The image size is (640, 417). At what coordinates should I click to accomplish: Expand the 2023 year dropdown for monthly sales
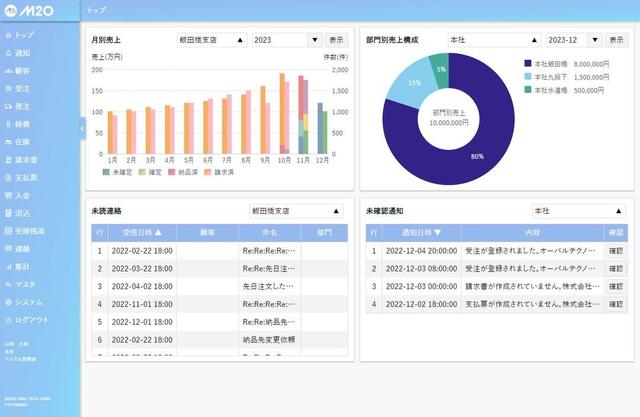(283, 41)
